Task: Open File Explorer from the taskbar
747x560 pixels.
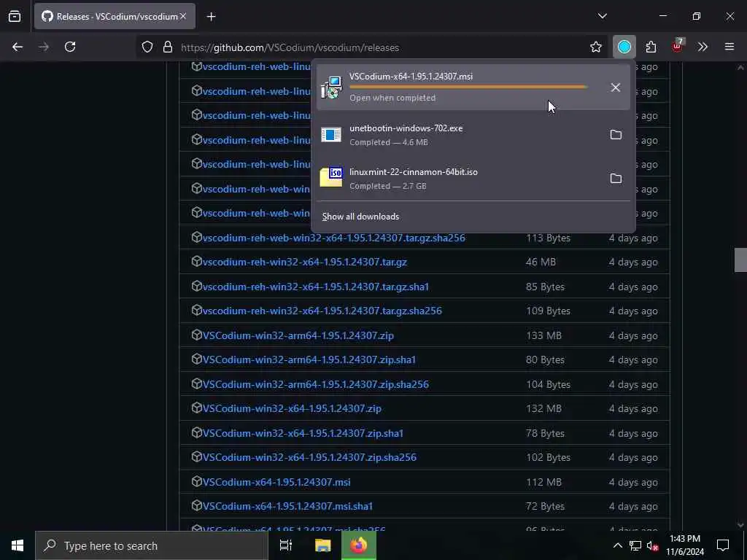Action: 322,545
